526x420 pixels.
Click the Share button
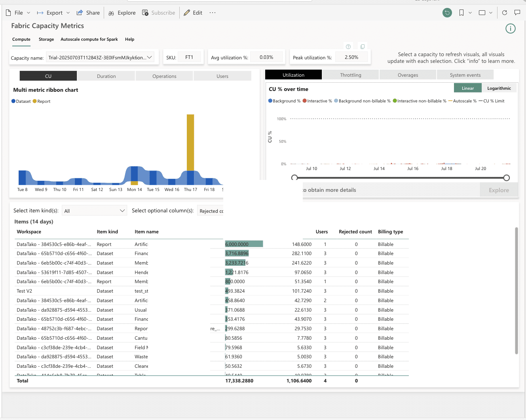point(88,13)
